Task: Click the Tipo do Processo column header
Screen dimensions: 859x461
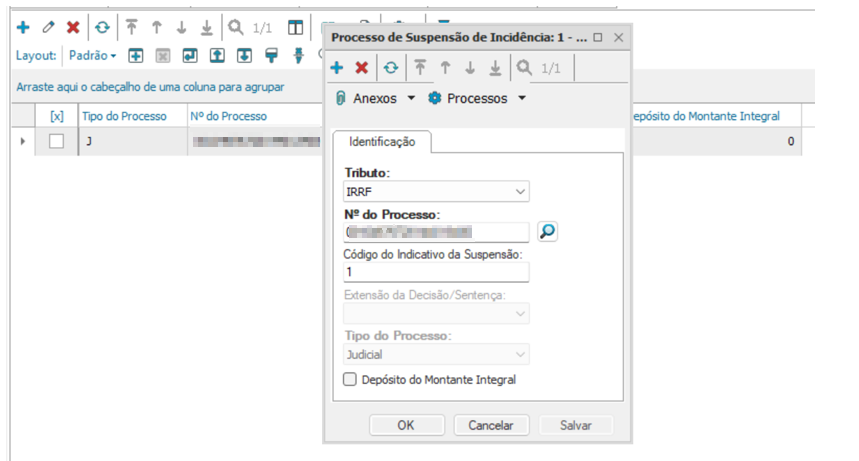Action: click(124, 116)
